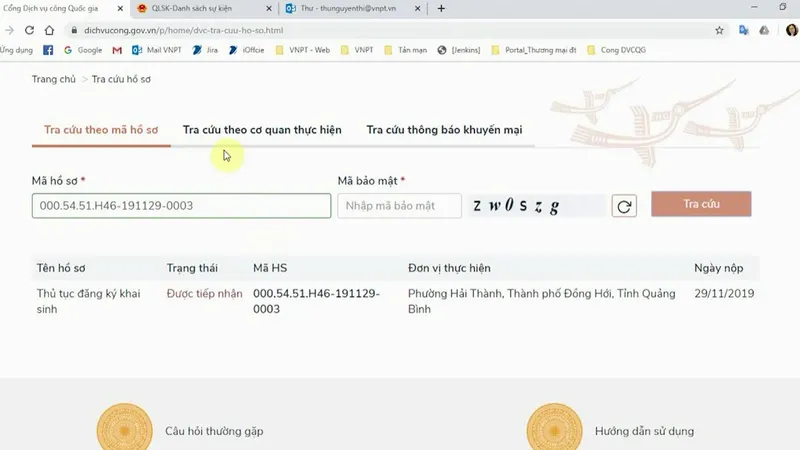Click Thủ tục đăng ký khai sinh record
This screenshot has width=800, height=450.
click(88, 301)
